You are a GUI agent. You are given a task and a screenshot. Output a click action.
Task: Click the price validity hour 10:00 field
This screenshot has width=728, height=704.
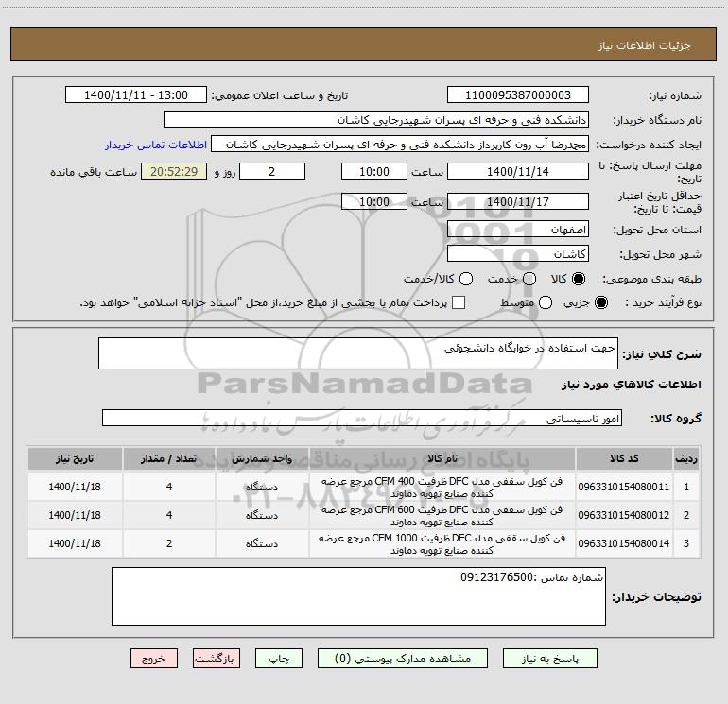coord(374,201)
